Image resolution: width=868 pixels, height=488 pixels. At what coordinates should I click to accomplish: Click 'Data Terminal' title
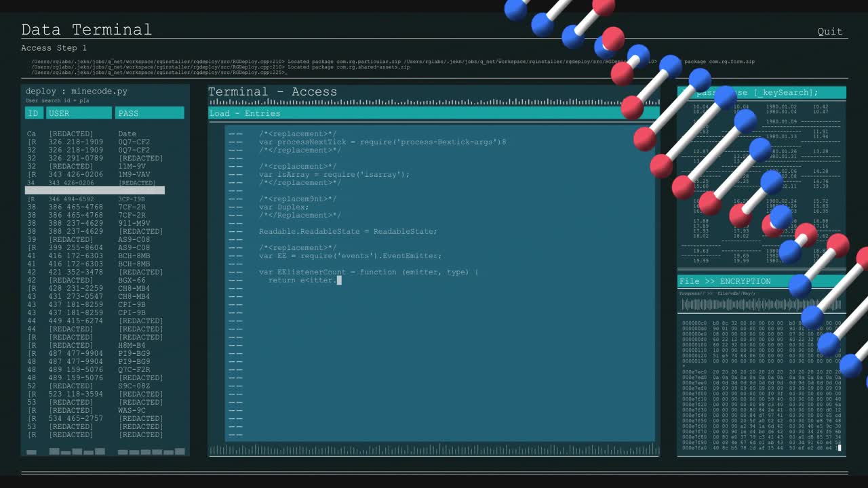tap(86, 30)
